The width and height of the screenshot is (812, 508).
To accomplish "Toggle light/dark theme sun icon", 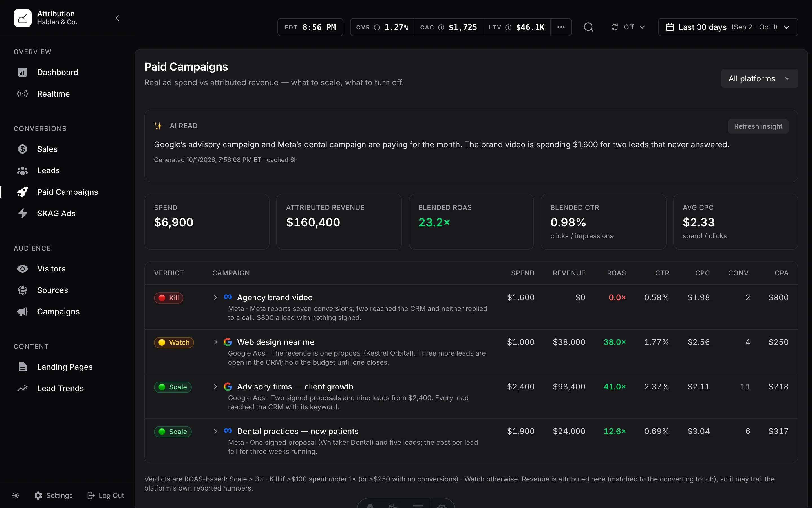I will click(16, 495).
